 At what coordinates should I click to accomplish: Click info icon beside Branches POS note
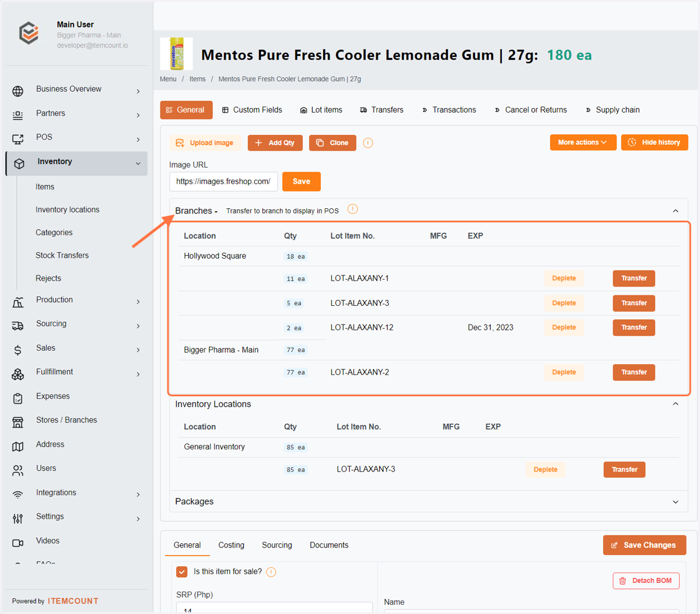pyautogui.click(x=353, y=209)
